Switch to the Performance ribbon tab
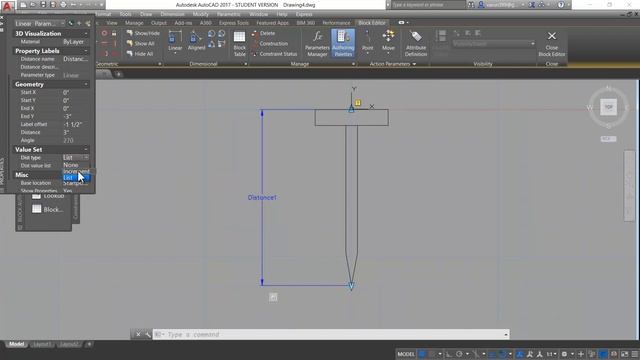The image size is (640, 360). (336, 23)
